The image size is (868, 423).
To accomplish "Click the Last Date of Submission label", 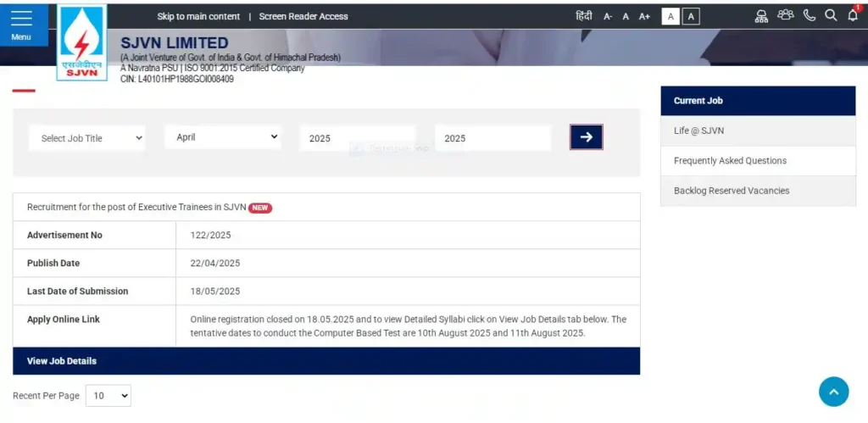I will pyautogui.click(x=77, y=292).
